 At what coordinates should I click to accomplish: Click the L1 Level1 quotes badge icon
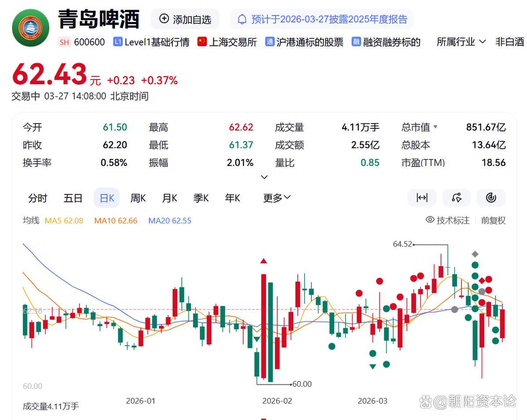(x=118, y=42)
